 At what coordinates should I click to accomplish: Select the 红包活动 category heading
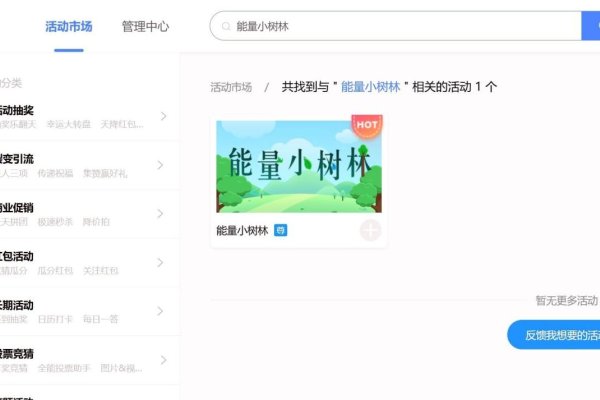tap(16, 256)
